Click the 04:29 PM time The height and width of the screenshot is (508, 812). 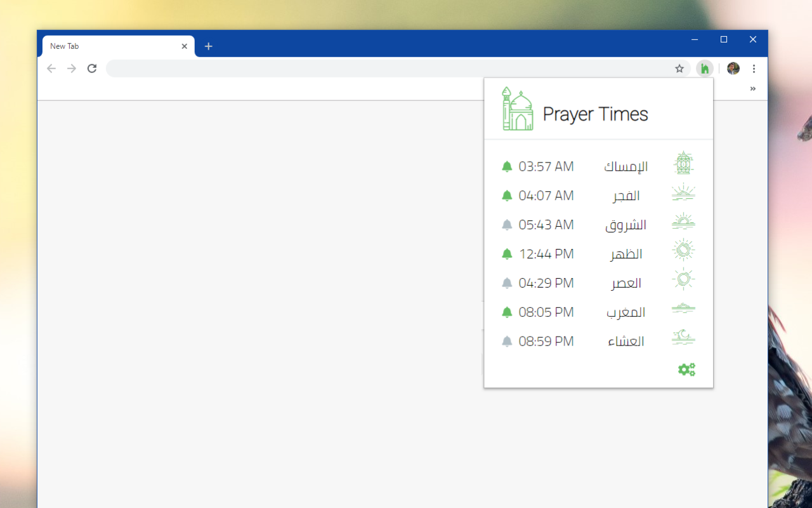pyautogui.click(x=546, y=283)
